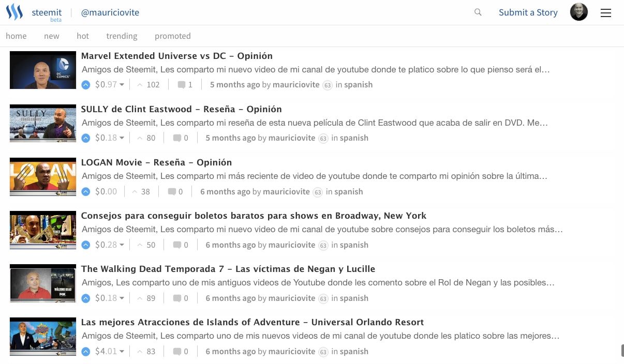Open the SULLY post thumbnail
The width and height of the screenshot is (624, 364).
tap(43, 123)
